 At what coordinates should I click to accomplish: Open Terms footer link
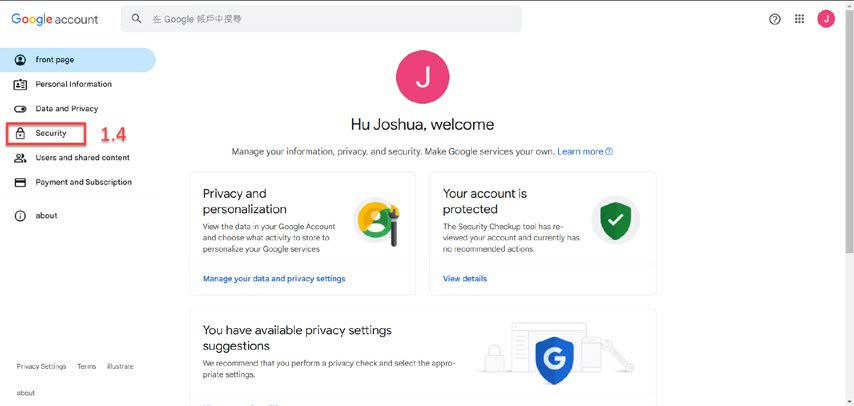pos(87,367)
